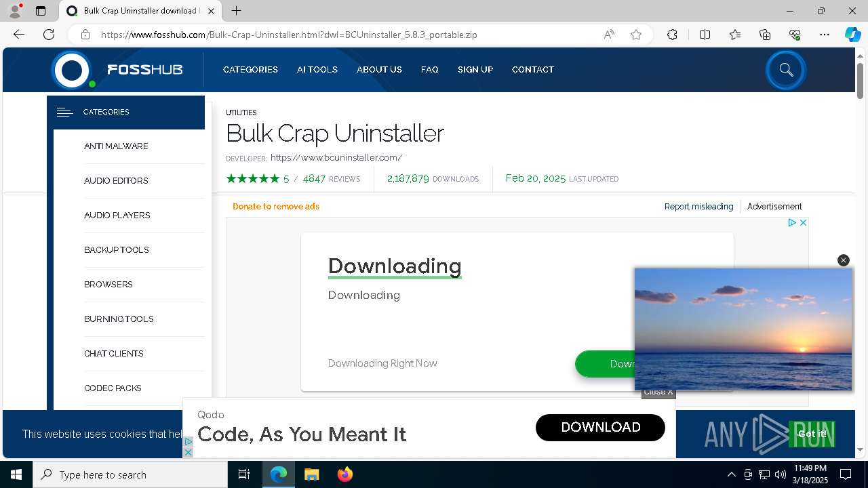Close floating sunset video popup
The image size is (868, 488).
point(844,260)
